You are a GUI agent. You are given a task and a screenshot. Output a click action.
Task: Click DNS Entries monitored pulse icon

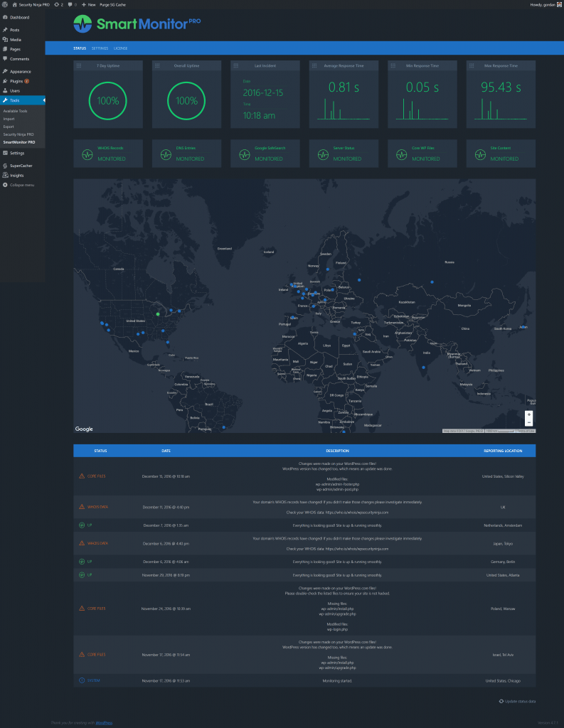[x=166, y=154]
